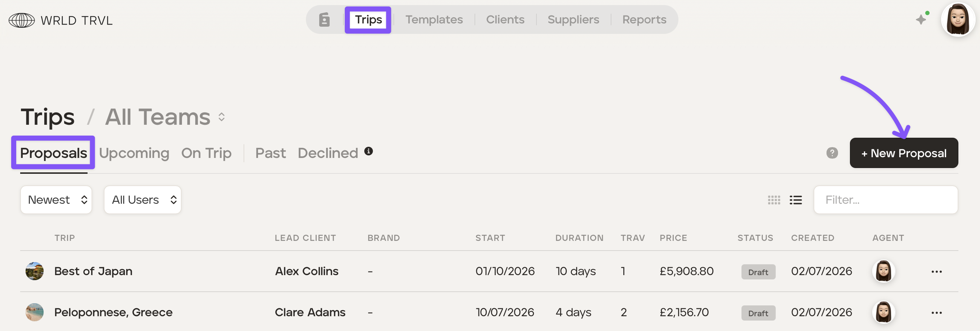
Task: Open the user profile avatar menu
Action: click(958, 19)
